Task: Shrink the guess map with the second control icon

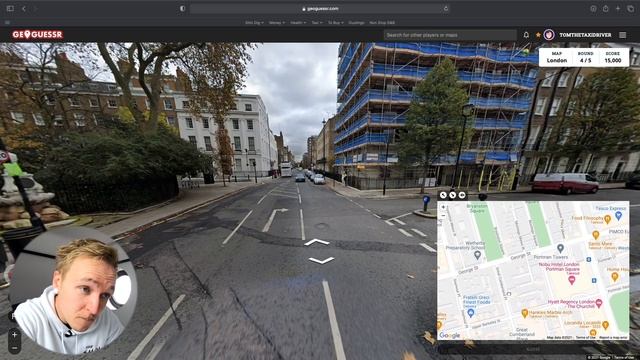Action: point(453,195)
